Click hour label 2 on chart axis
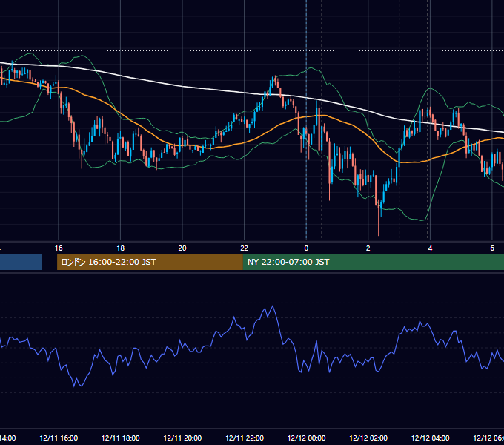 pos(368,248)
